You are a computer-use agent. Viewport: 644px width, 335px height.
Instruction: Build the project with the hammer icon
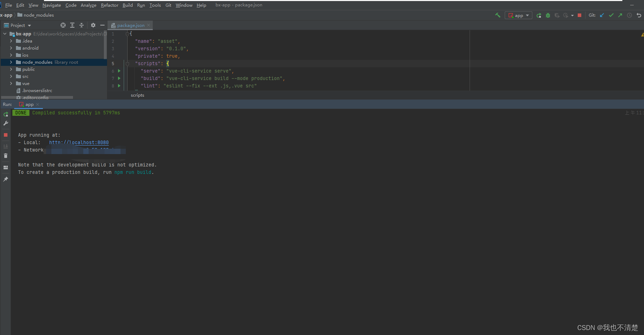click(x=498, y=15)
